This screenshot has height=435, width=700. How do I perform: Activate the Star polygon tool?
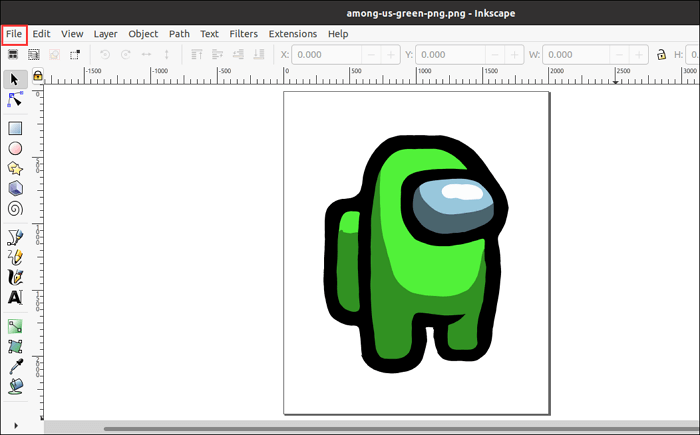coord(15,168)
